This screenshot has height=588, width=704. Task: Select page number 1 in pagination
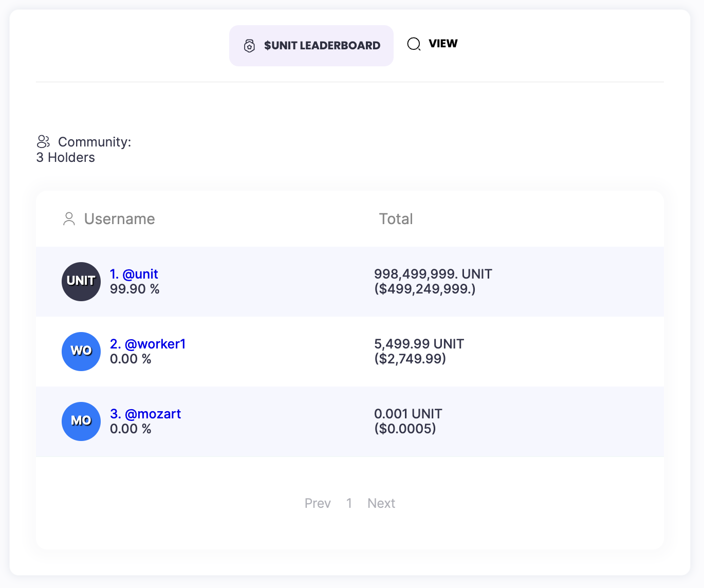[349, 503]
